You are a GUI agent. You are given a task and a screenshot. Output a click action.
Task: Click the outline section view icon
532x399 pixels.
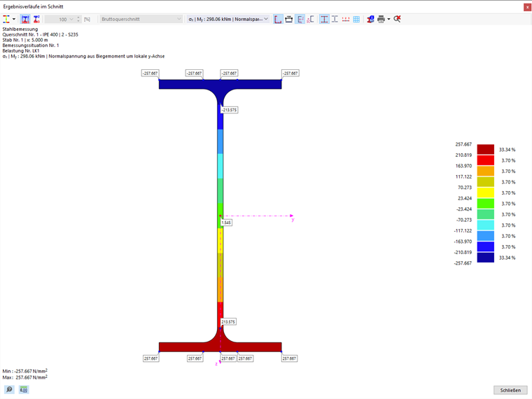335,20
